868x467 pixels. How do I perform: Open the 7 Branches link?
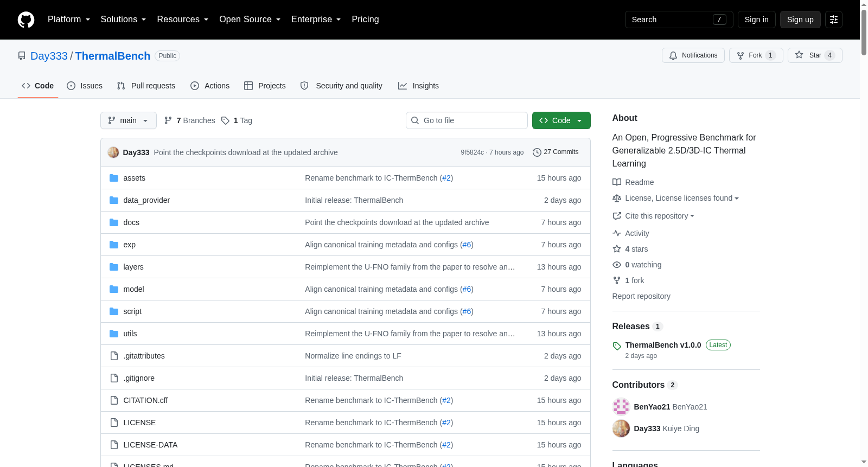[x=190, y=120]
